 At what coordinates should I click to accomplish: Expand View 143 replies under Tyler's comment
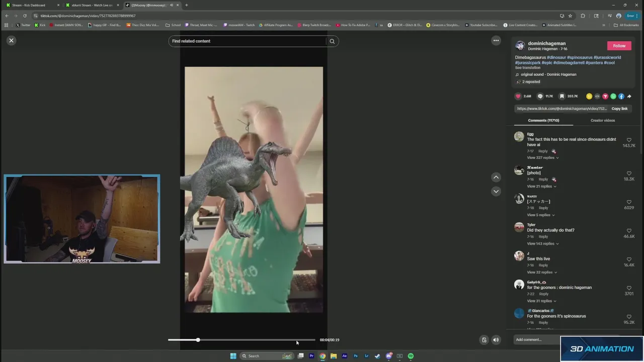(542, 244)
